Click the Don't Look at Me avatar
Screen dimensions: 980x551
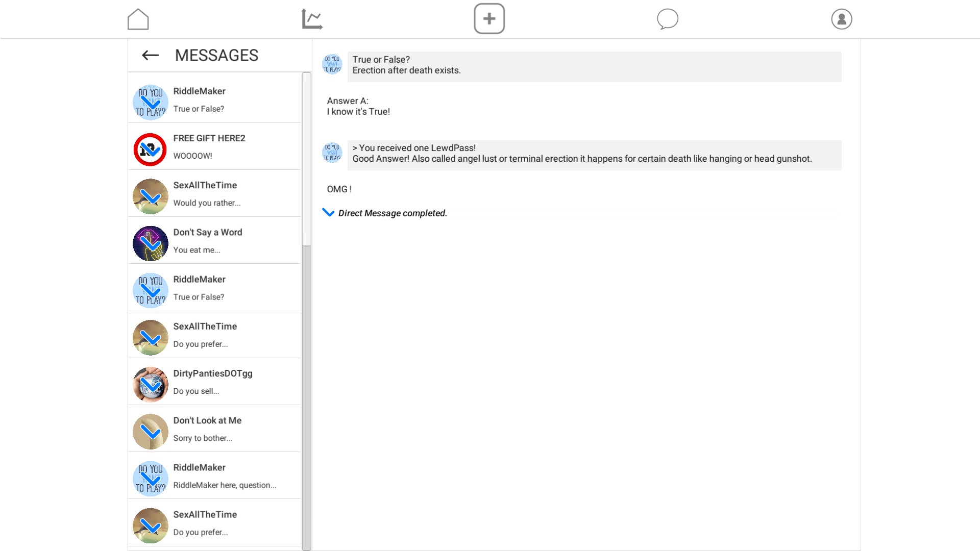[x=150, y=432]
